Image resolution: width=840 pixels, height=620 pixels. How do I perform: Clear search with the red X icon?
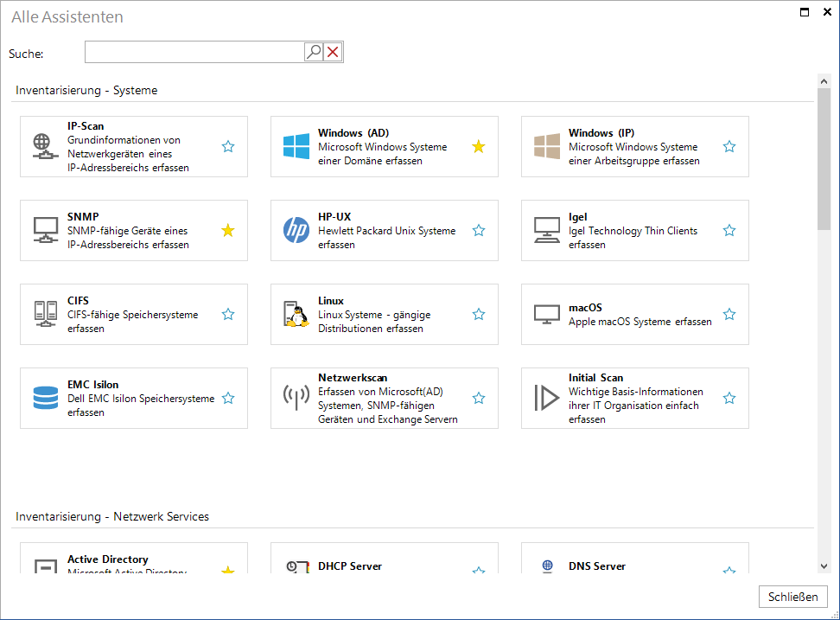coord(333,52)
